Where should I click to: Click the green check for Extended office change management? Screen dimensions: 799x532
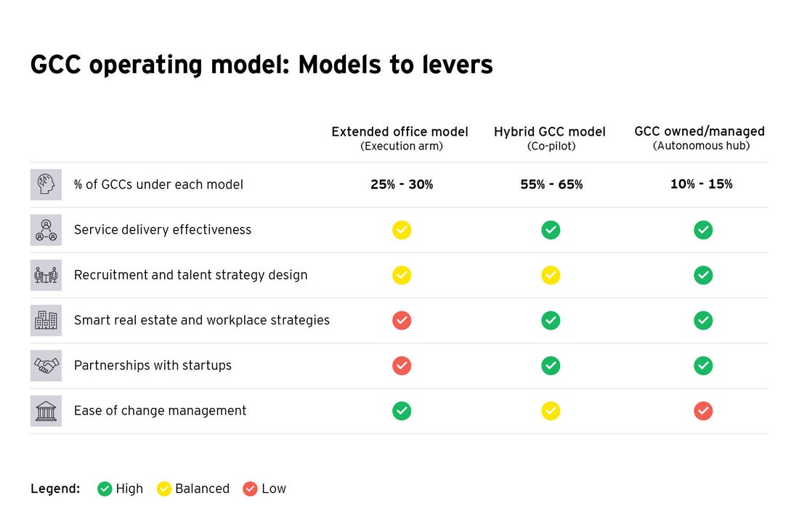[402, 411]
